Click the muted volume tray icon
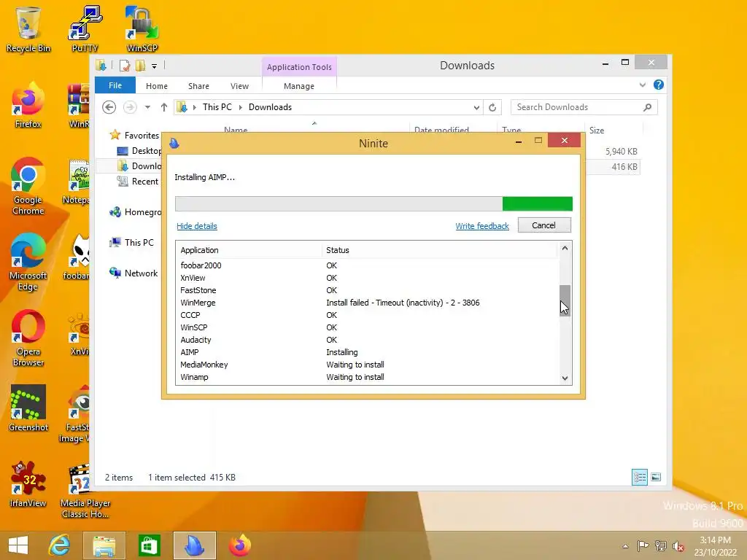Viewport: 747px width, 560px height. tap(678, 545)
